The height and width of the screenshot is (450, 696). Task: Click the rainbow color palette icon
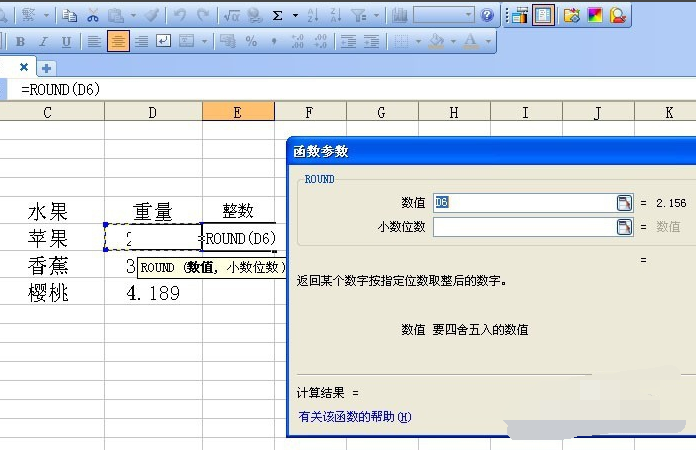(x=595, y=16)
